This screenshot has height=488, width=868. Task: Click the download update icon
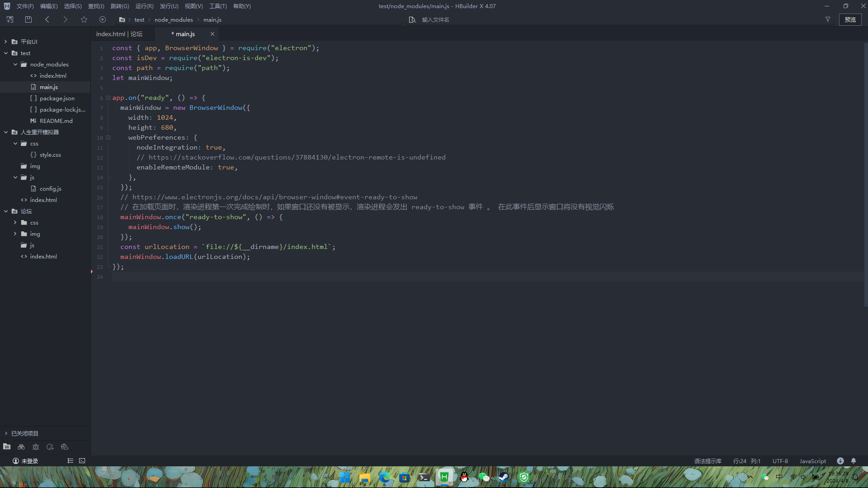[840, 461]
